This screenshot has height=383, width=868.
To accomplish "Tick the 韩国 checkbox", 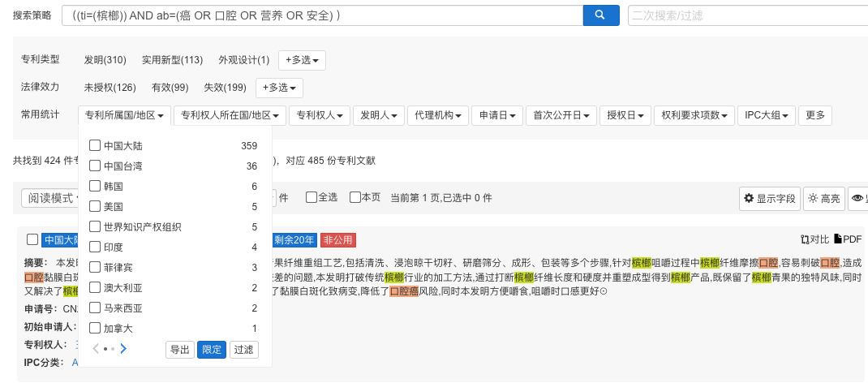I will tap(95, 186).
